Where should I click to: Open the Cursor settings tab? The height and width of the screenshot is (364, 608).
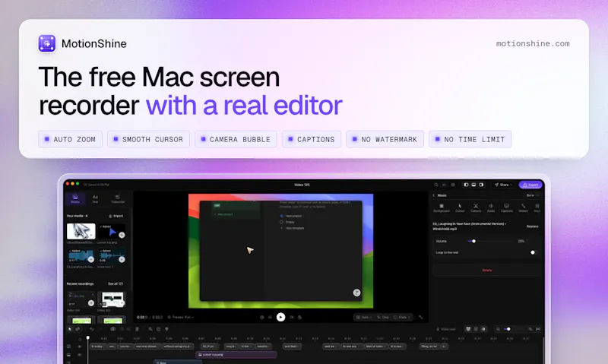point(460,207)
